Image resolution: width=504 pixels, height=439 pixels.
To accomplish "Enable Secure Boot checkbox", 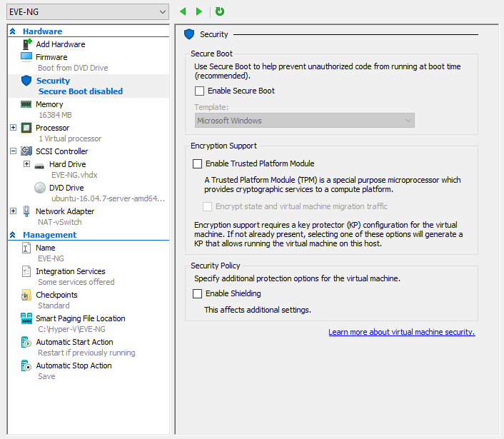I will pos(199,91).
